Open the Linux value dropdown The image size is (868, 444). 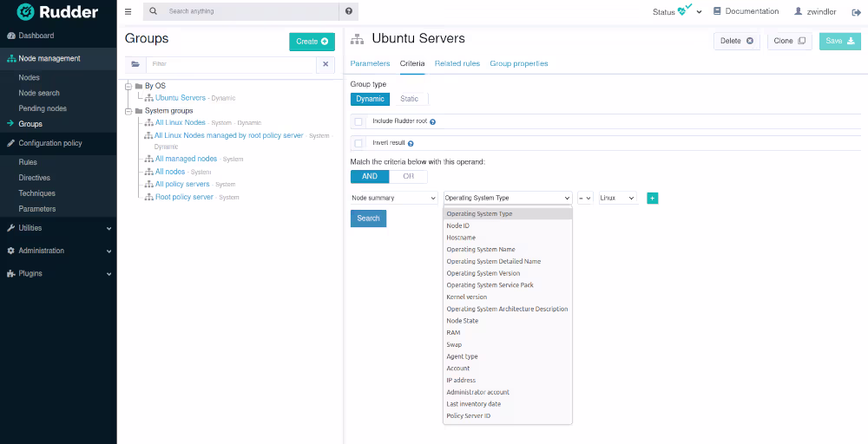[617, 198]
